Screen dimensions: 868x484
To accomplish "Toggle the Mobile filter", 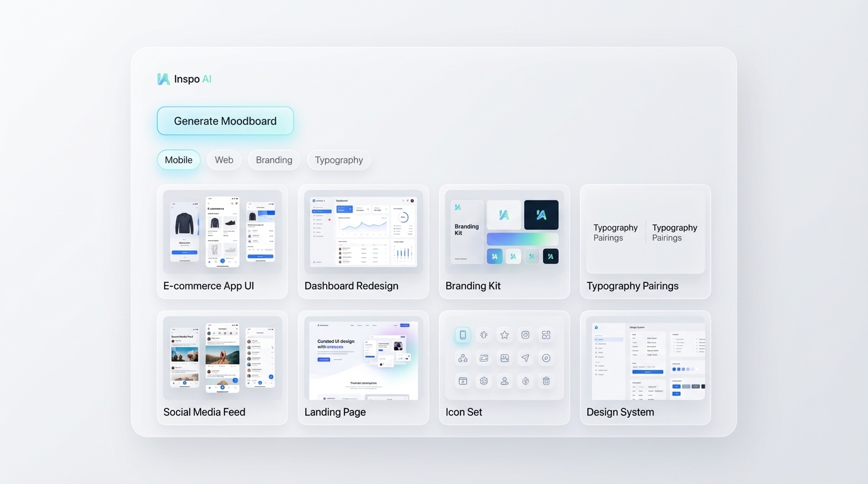I will [178, 159].
